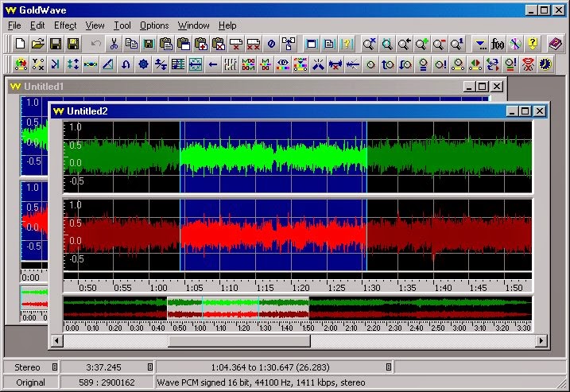This screenshot has width=570, height=392.
Task: Click the Cut scissors icon
Action: click(x=114, y=44)
